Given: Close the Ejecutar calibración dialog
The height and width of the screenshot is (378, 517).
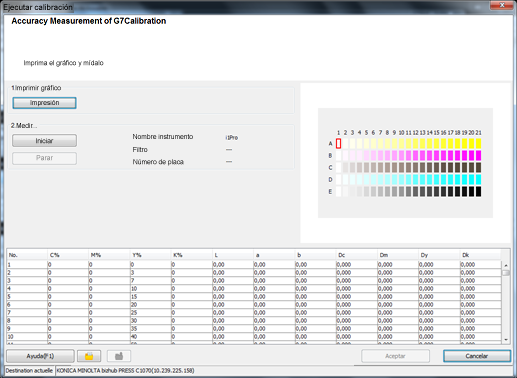Looking at the screenshot, I should click(502, 5).
